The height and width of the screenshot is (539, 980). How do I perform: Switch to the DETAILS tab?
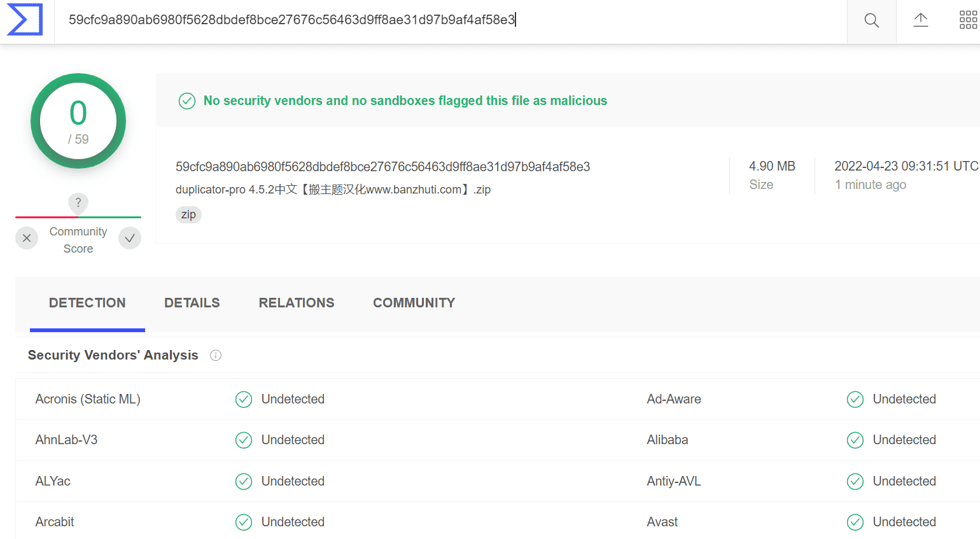tap(192, 303)
